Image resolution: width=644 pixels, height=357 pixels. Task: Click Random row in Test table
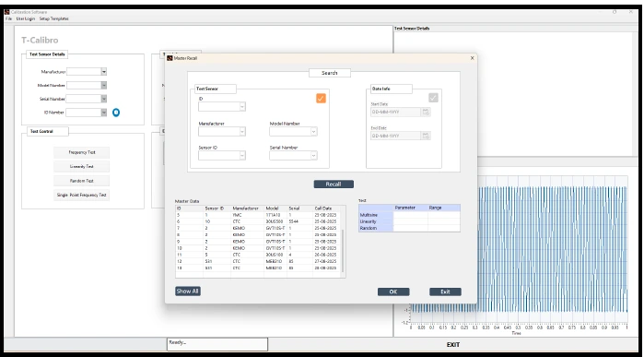coord(409,228)
